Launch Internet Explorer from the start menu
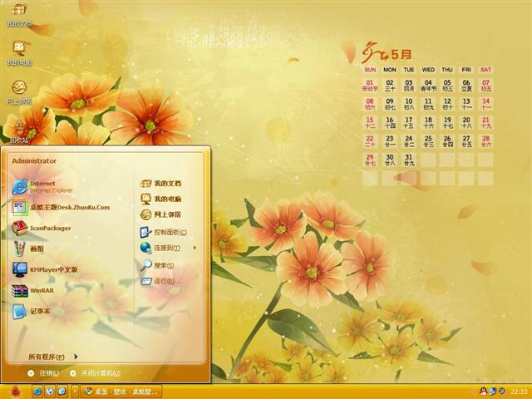Viewport: 532px width, 399px height. [x=42, y=186]
